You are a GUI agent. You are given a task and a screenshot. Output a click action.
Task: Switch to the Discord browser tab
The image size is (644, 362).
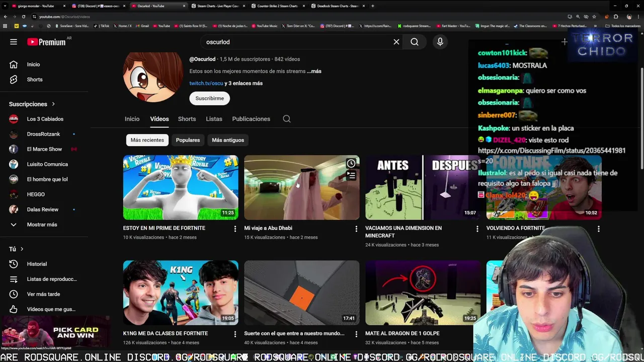pyautogui.click(x=98, y=6)
